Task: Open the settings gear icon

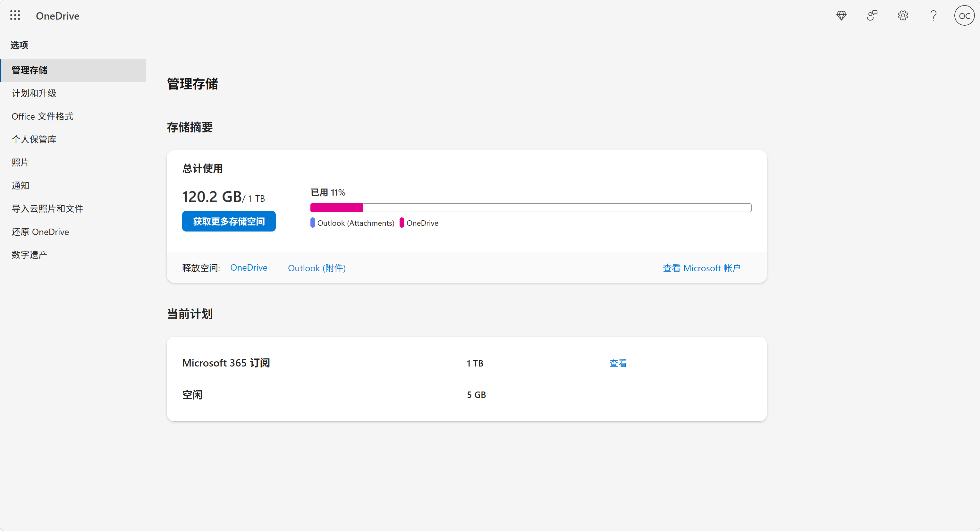Action: point(903,16)
